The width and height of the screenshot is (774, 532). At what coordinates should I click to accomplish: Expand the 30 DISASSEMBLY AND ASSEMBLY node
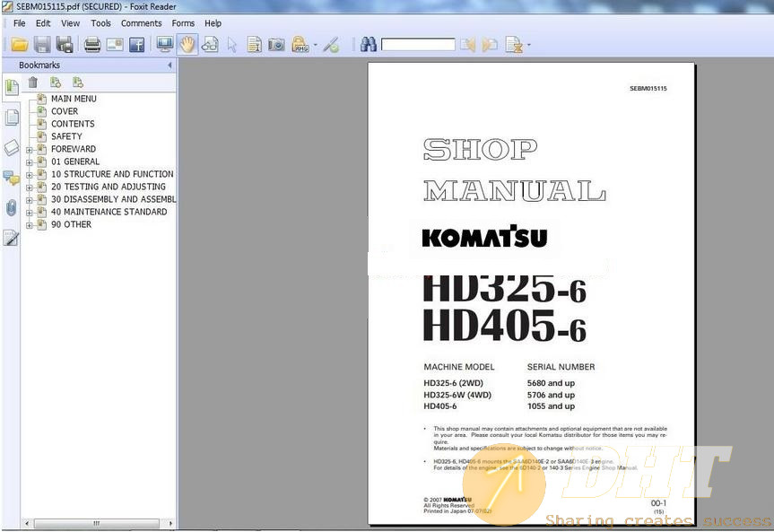point(29,201)
